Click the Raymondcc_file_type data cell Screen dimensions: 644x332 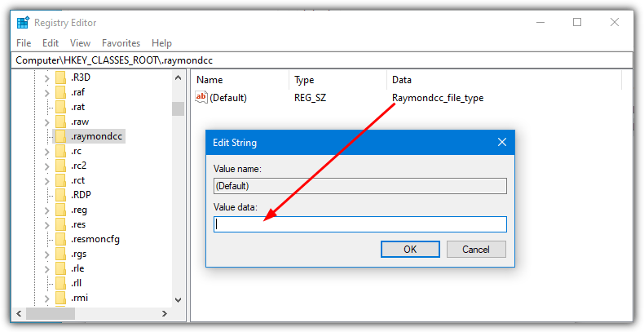click(438, 98)
